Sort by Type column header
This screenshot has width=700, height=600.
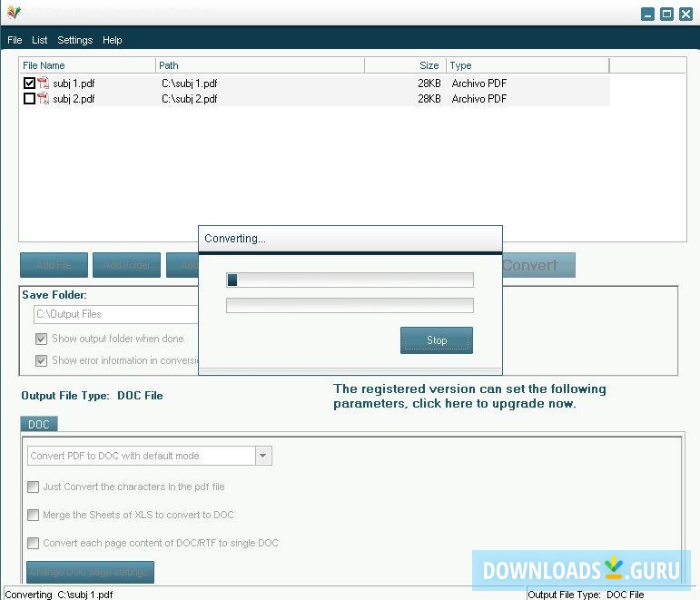tap(527, 65)
